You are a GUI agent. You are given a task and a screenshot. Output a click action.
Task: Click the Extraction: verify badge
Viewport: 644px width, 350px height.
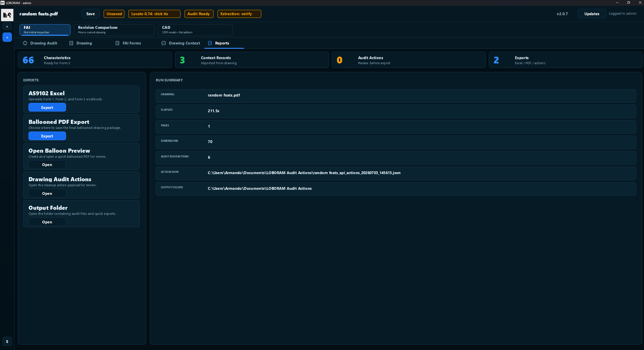coord(239,14)
